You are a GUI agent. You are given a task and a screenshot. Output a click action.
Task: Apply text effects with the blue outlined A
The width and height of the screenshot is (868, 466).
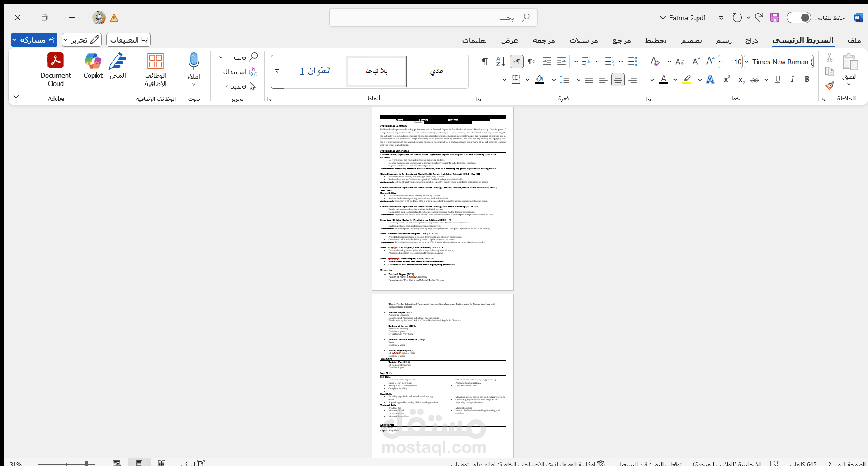710,80
